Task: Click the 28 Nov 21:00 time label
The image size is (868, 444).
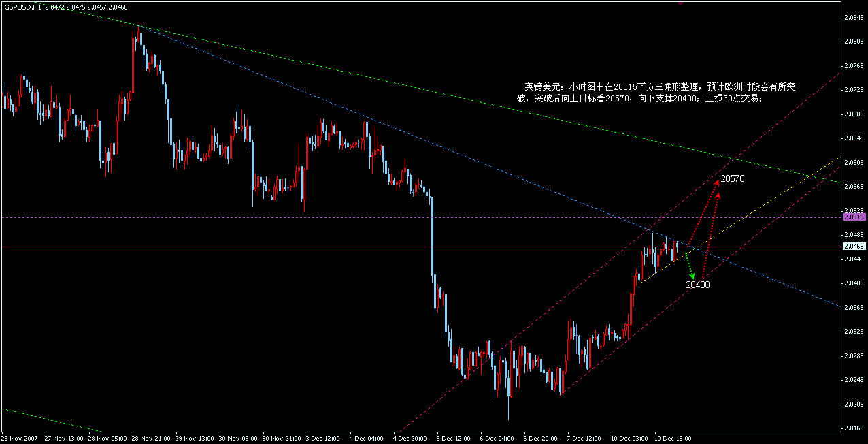Action: pyautogui.click(x=150, y=439)
